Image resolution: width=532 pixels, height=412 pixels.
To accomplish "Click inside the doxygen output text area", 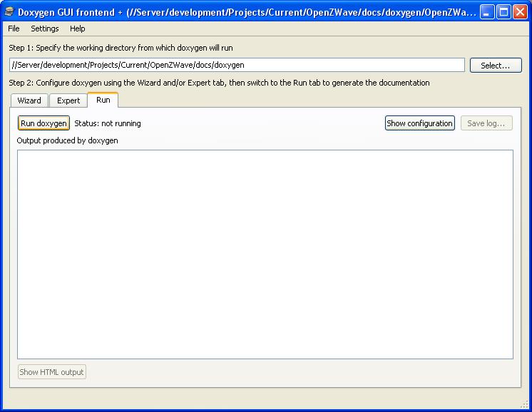I will 265,254.
